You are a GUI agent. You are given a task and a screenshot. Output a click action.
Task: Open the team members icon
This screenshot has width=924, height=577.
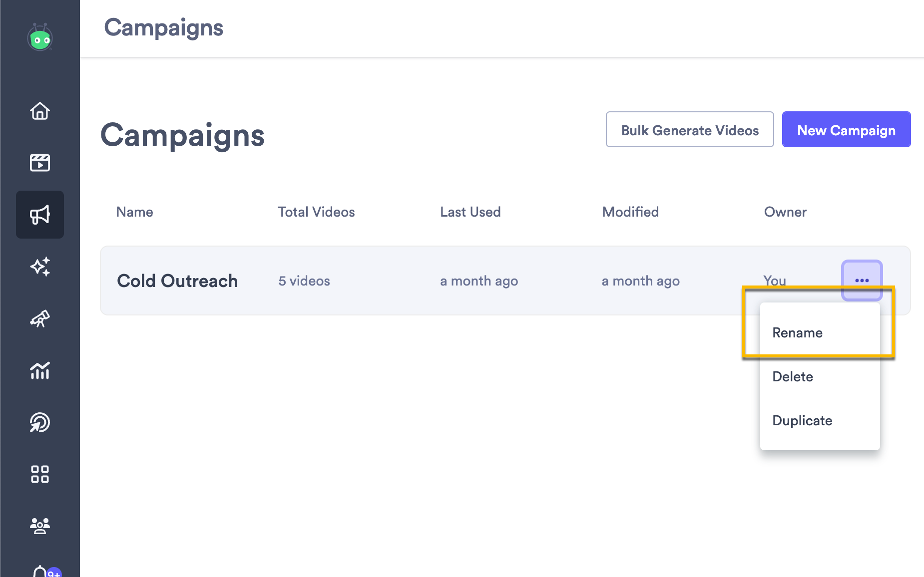point(40,526)
